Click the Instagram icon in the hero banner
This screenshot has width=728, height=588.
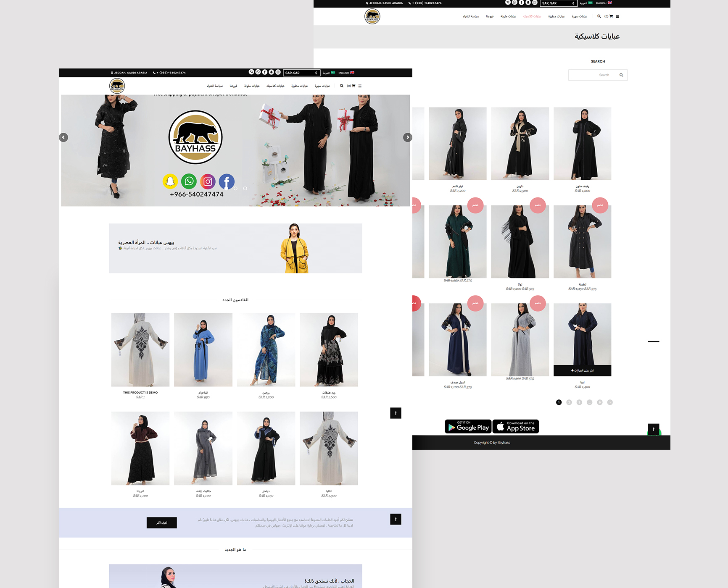[x=208, y=181]
